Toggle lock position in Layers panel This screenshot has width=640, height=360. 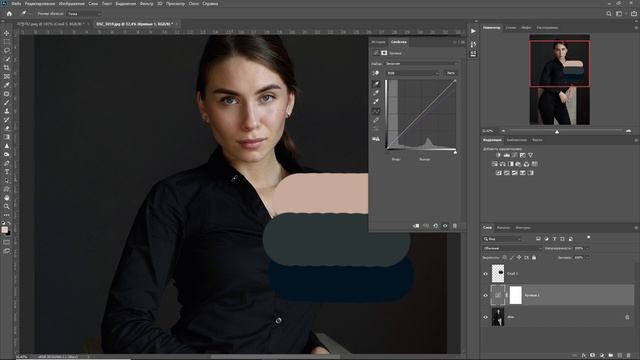pyautogui.click(x=519, y=258)
